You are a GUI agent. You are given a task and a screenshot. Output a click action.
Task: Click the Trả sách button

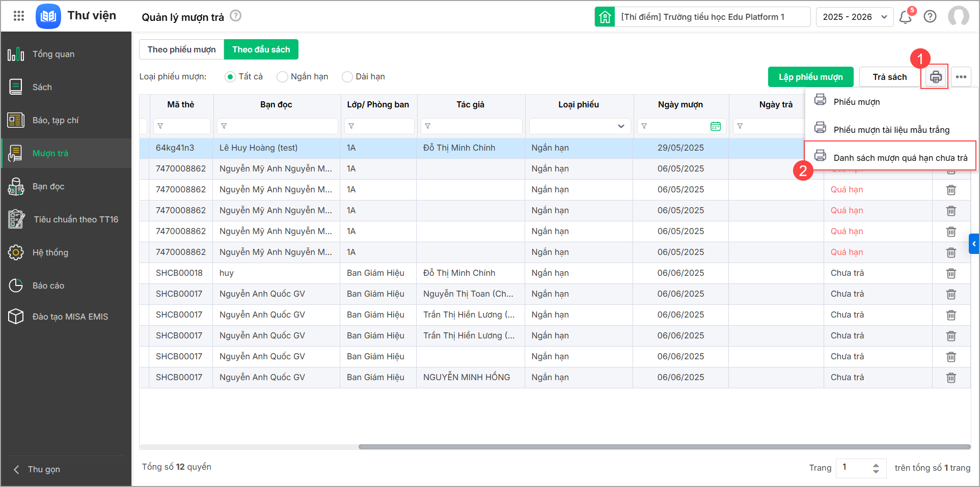889,77
